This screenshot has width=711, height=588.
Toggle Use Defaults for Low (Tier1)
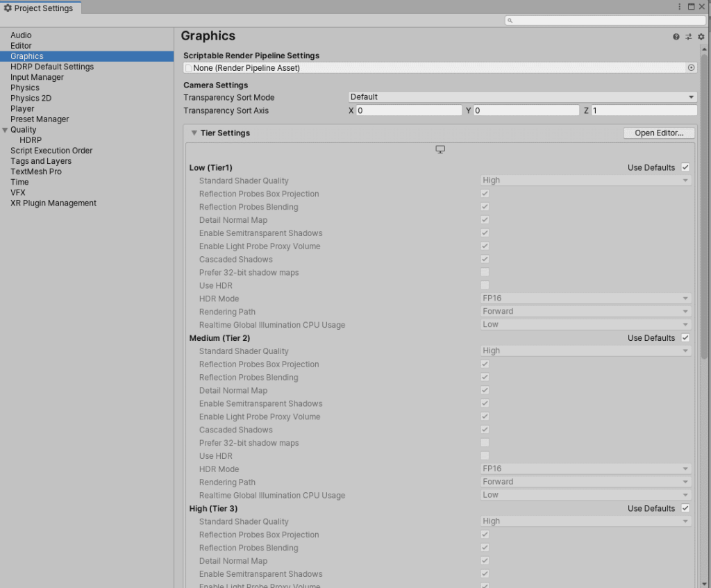tap(685, 167)
